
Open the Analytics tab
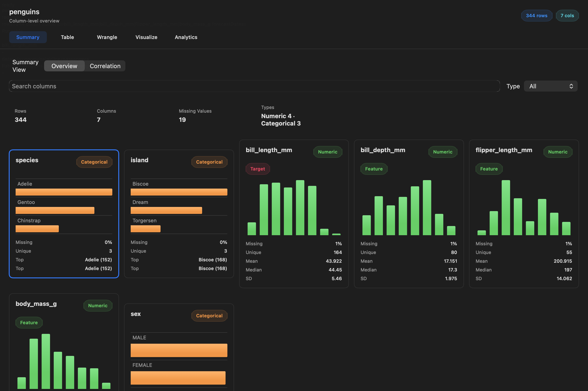coord(186,37)
